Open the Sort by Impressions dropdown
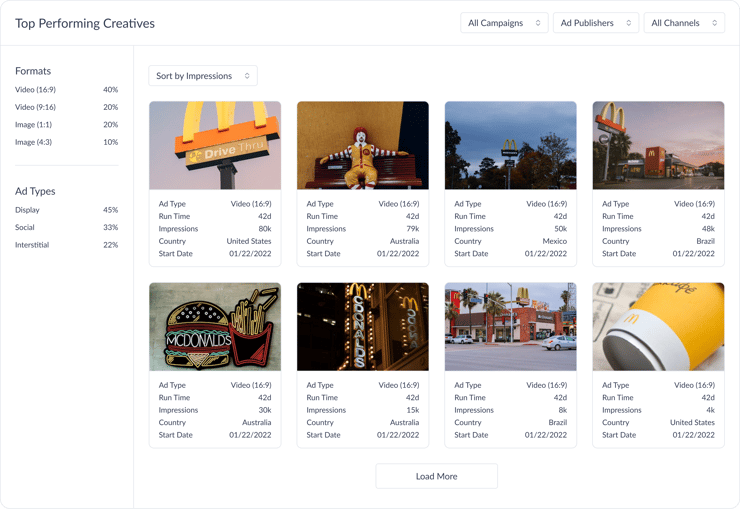 (203, 76)
